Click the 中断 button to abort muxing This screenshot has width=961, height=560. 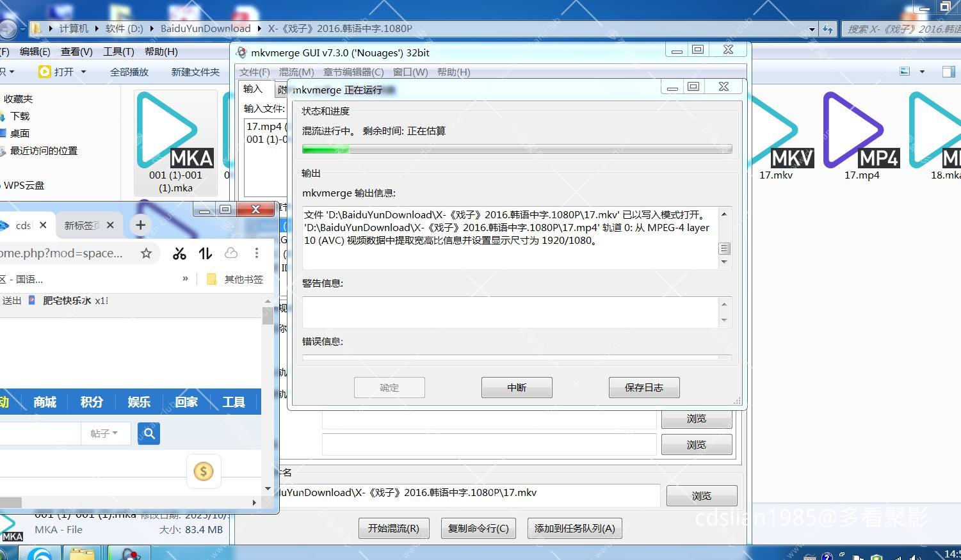(x=516, y=387)
